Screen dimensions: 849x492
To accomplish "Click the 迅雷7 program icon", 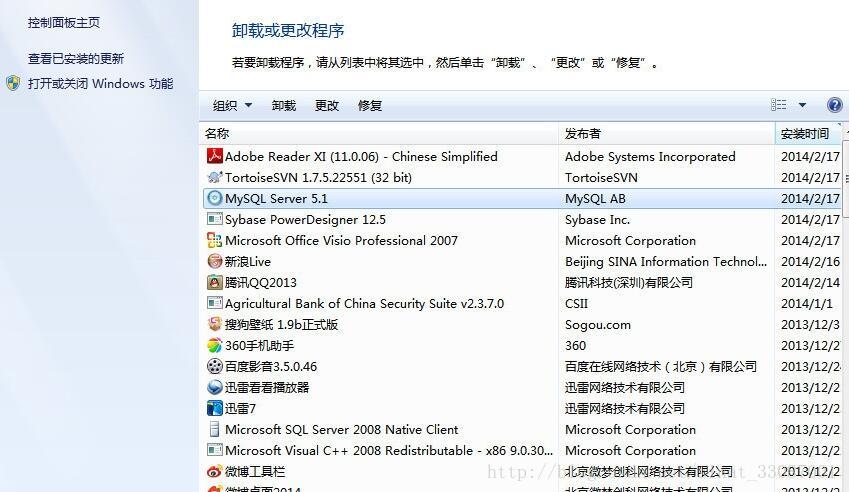I will point(214,408).
